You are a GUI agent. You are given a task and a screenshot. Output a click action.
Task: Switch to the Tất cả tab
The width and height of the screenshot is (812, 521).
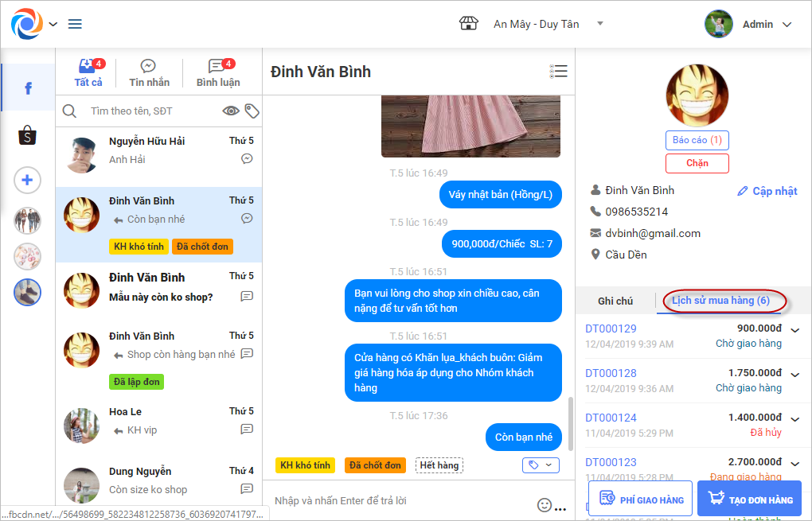[88, 73]
